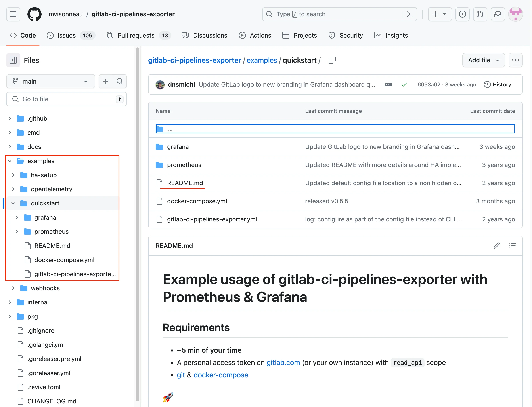
Task: Open docker-compose.yml in the file list
Action: point(197,201)
